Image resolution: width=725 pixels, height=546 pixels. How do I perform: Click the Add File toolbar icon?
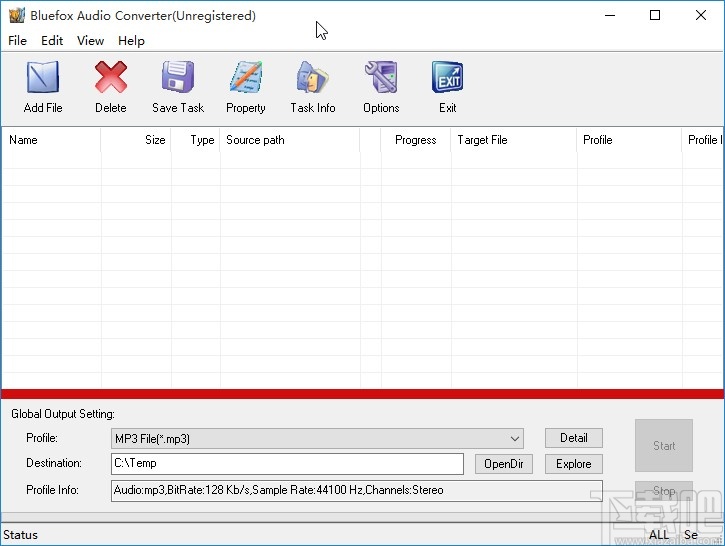[43, 77]
